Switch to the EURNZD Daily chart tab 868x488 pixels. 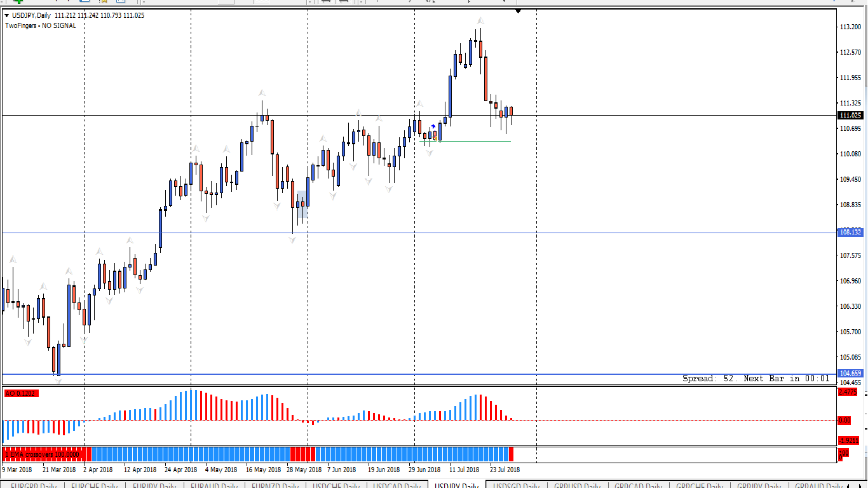[275, 484]
